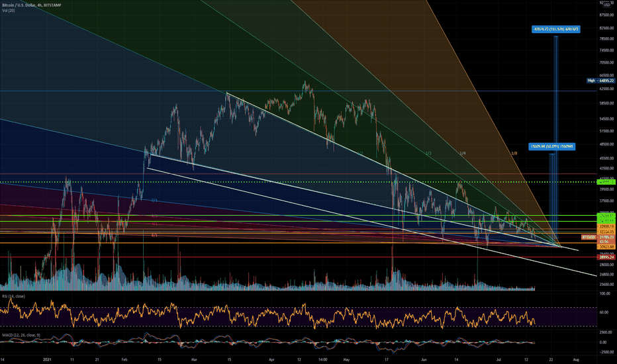Click the 58500.00 price axis value
The height and width of the screenshot is (364, 617).
(607, 103)
